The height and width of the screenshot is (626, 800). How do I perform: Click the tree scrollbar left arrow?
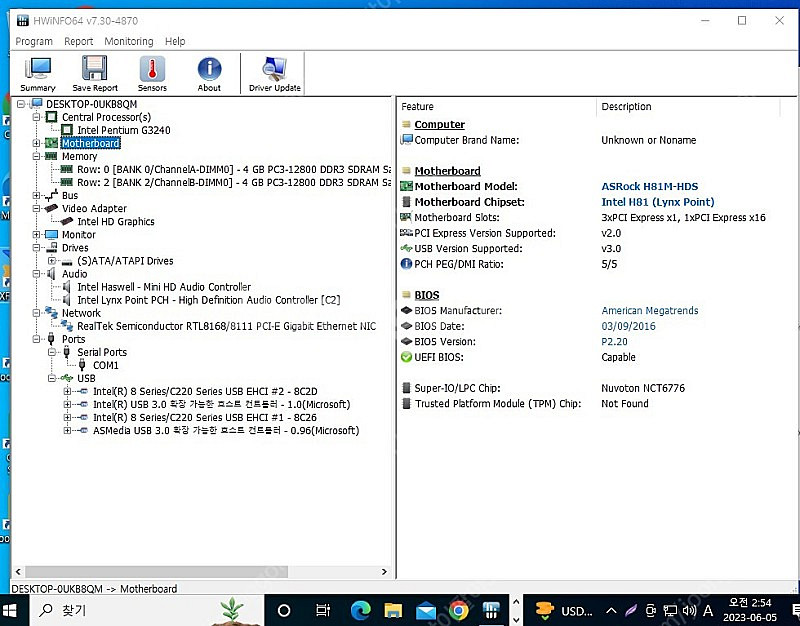click(18, 572)
